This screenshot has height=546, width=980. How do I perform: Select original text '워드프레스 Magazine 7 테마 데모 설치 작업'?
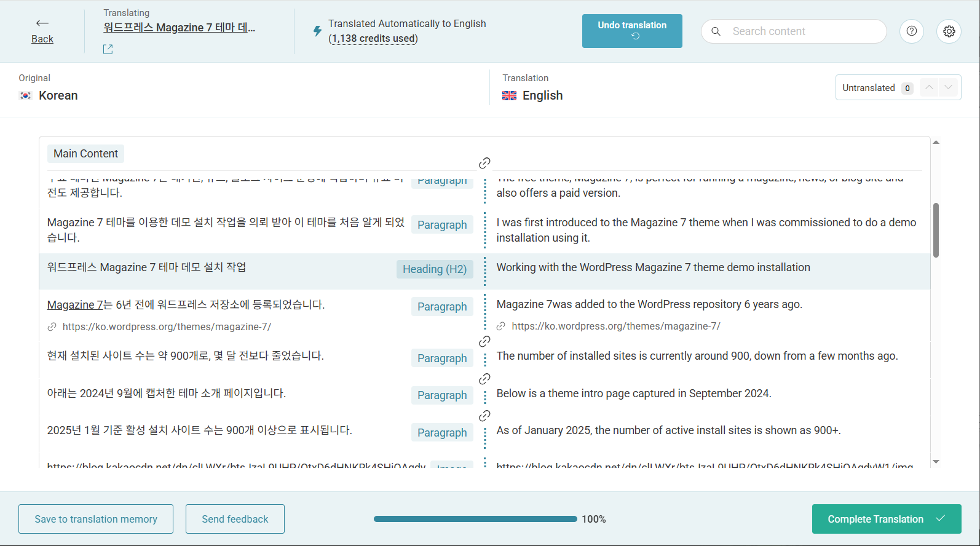(x=146, y=267)
